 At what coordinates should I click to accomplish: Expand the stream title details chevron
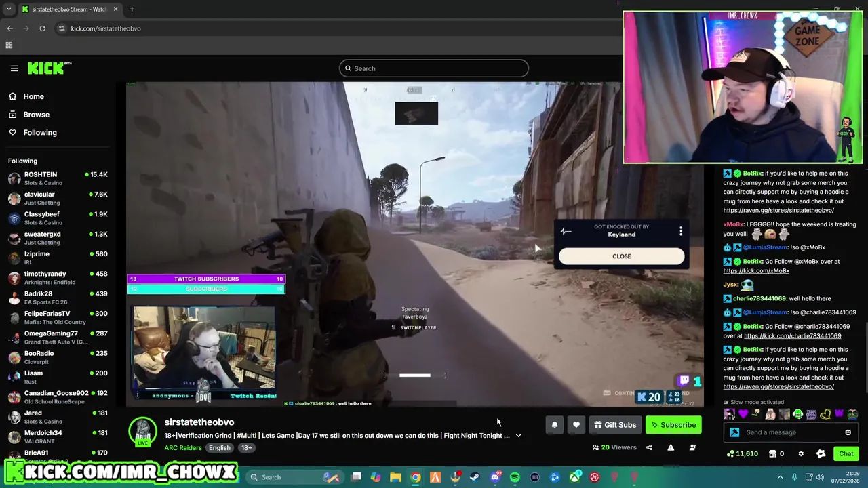click(518, 436)
